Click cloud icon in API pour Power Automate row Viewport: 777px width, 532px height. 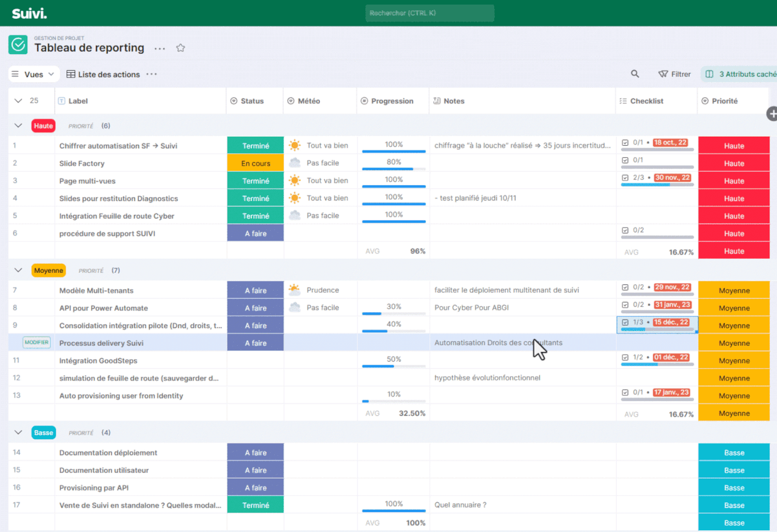(x=295, y=308)
